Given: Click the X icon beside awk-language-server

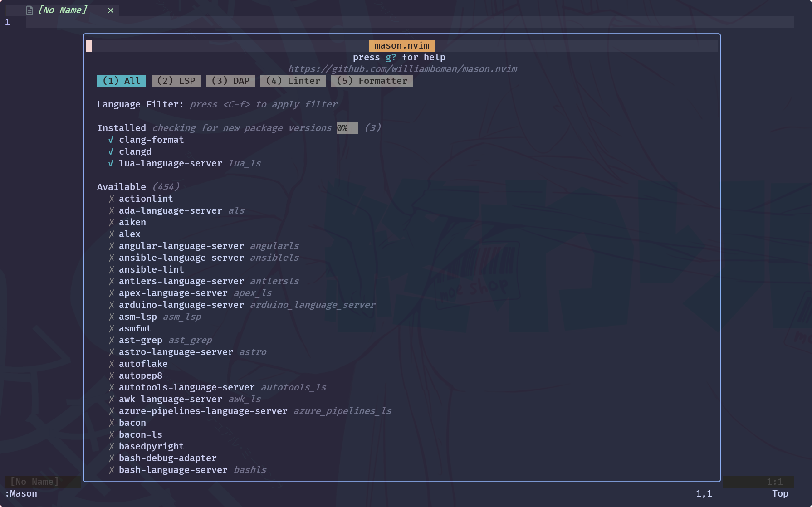Looking at the screenshot, I should (111, 399).
